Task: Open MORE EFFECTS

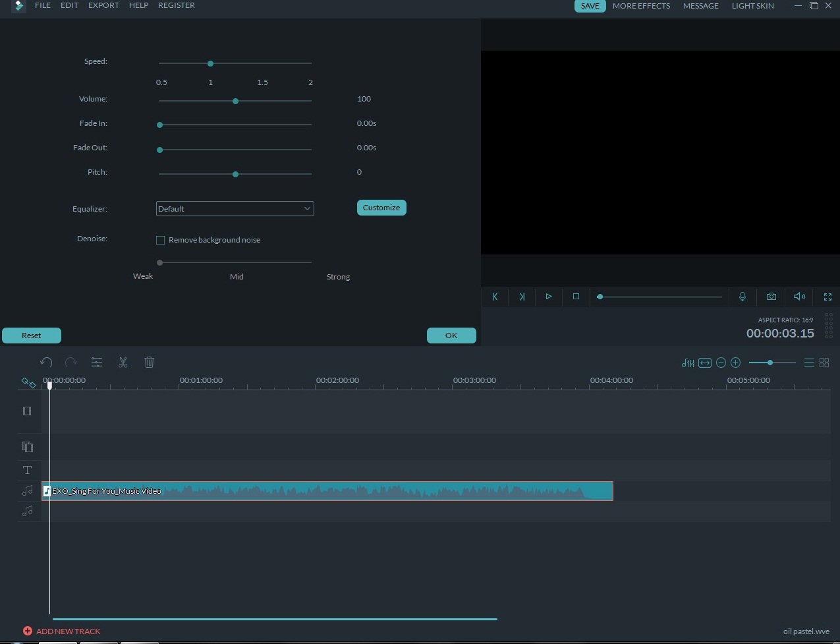Action: 641,6
